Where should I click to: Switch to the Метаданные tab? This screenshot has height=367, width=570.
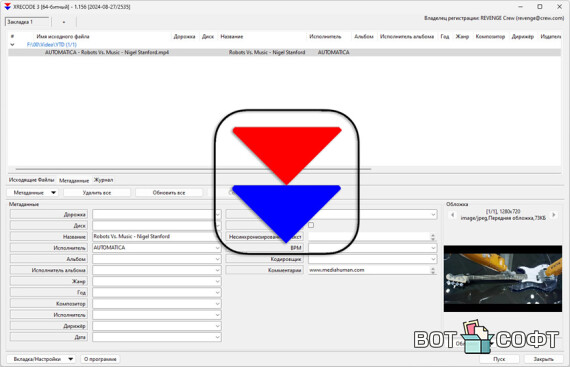pyautogui.click(x=74, y=180)
